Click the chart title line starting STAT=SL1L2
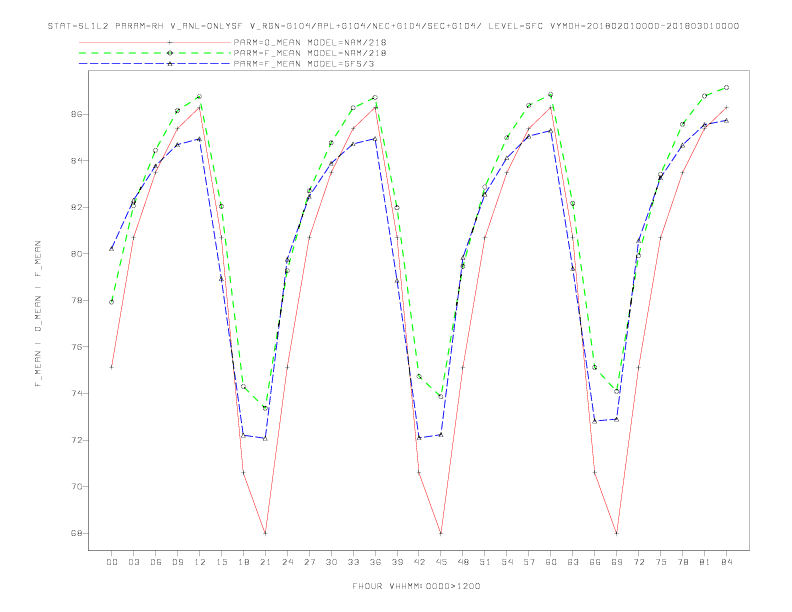Image resolution: width=792 pixels, height=612 pixels. 393,26
